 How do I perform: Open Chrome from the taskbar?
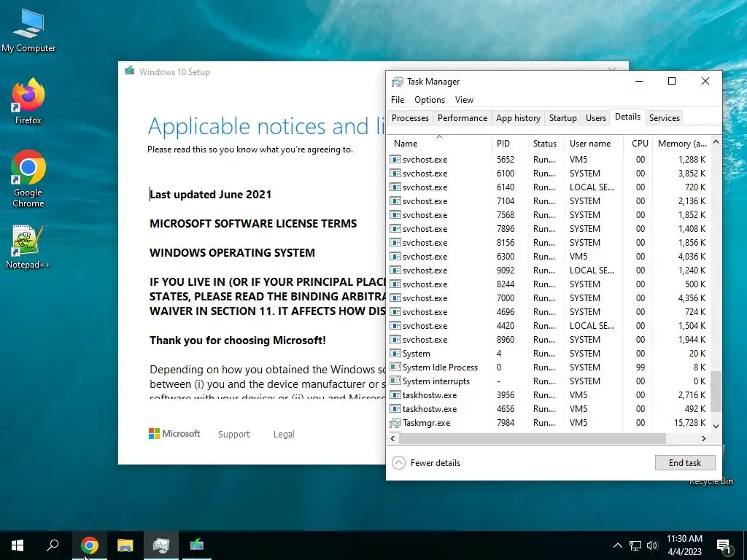(90, 545)
